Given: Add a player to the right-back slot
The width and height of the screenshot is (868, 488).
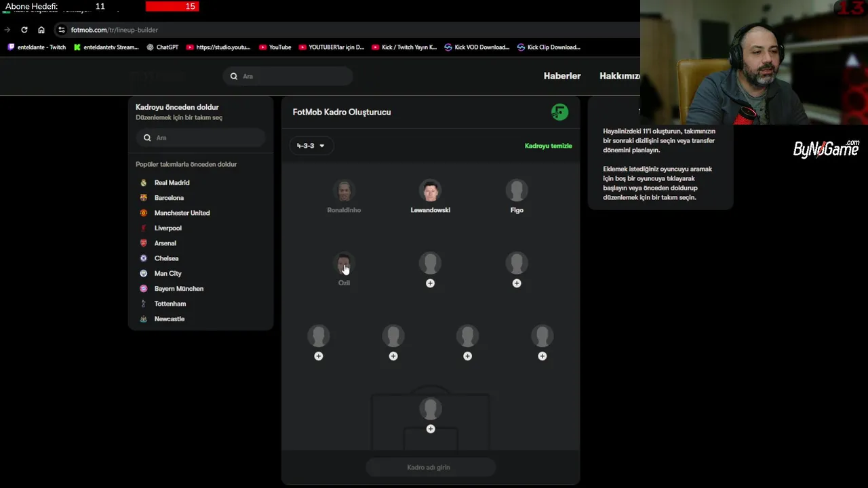Looking at the screenshot, I should (x=542, y=342).
